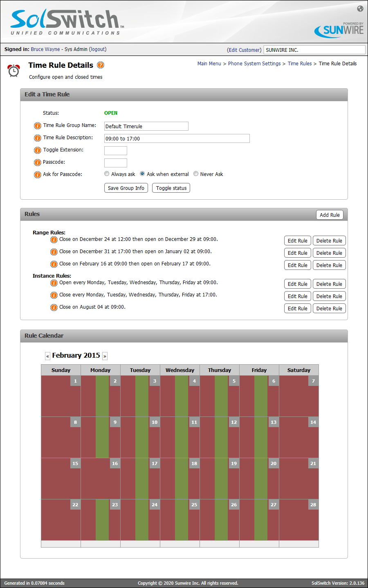Click info icon for December 24 range rule

coord(54,240)
